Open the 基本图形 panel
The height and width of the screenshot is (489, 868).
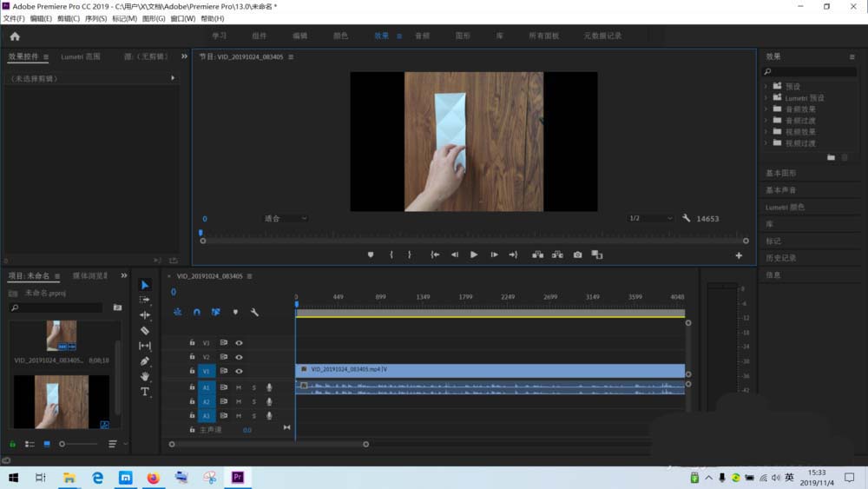pos(780,173)
